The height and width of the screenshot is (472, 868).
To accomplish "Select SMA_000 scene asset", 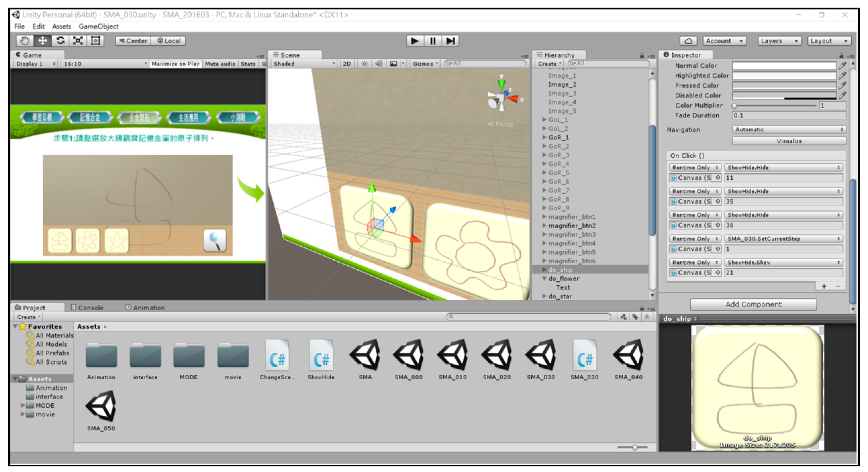I will (409, 359).
